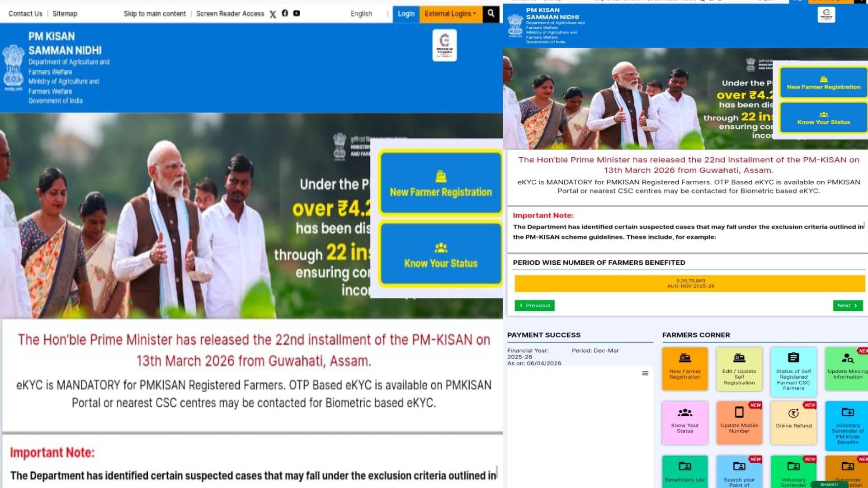Viewport: 868px width, 488px height.
Task: Click the green Previous button
Action: (534, 305)
